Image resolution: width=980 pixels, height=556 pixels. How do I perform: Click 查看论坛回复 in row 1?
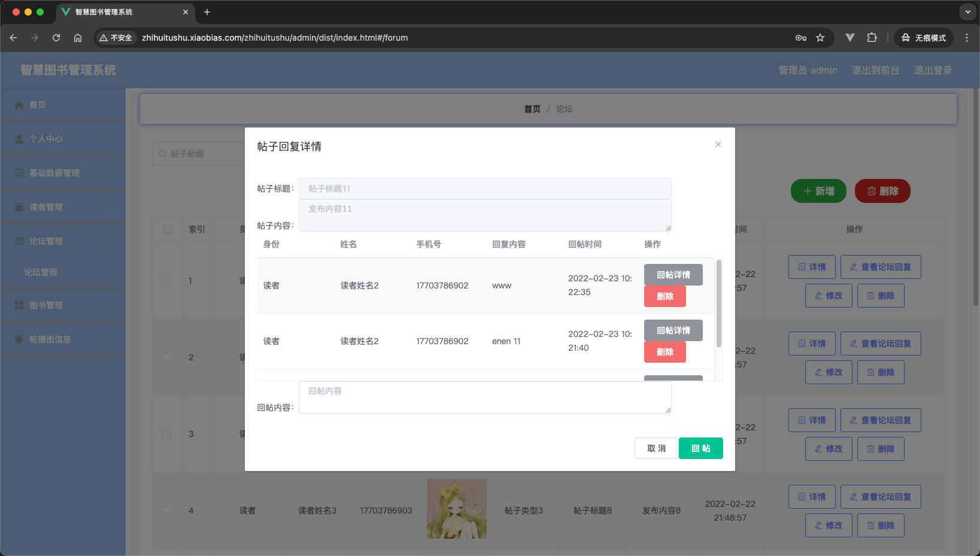881,267
